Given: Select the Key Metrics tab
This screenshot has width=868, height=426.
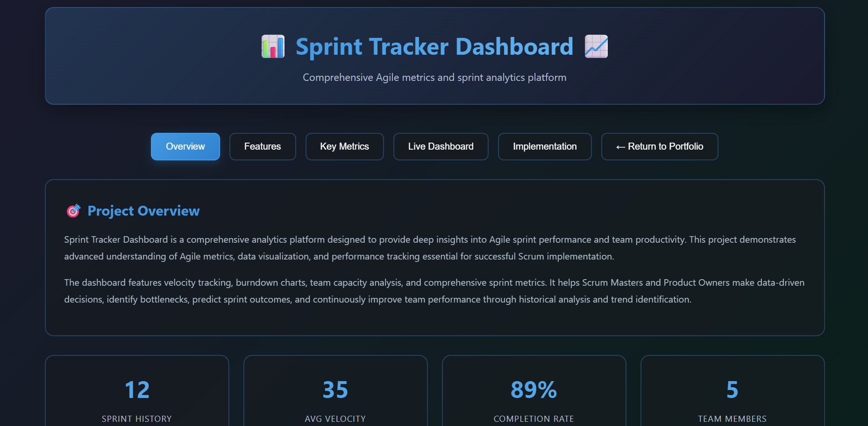Looking at the screenshot, I should [344, 146].
